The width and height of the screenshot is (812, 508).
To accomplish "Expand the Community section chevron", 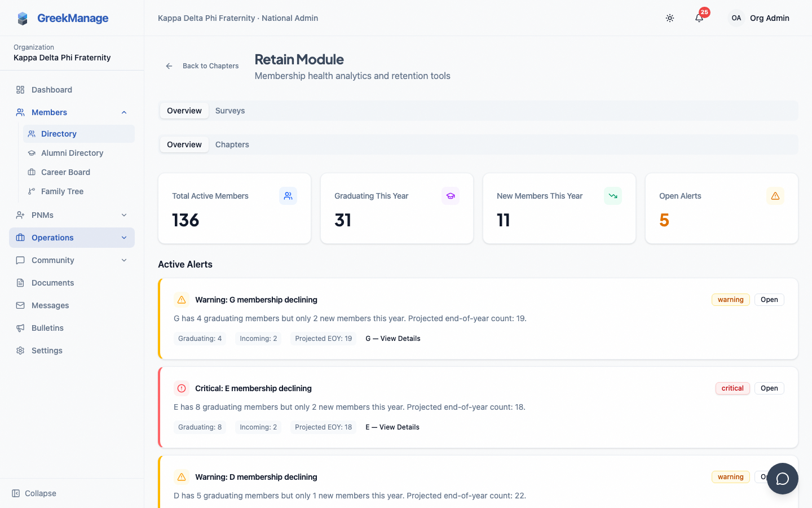I will [x=124, y=260].
